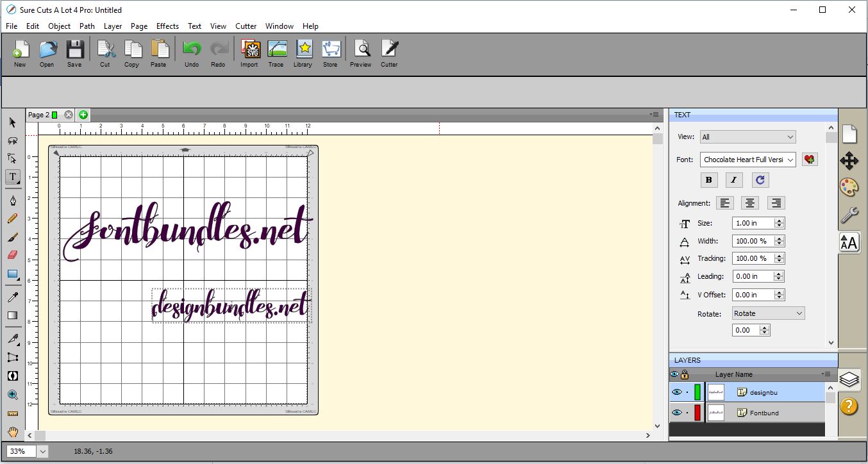Screen dimensions: 868x464
Task: Hide the Fontbund layer with eye
Action: coord(676,413)
